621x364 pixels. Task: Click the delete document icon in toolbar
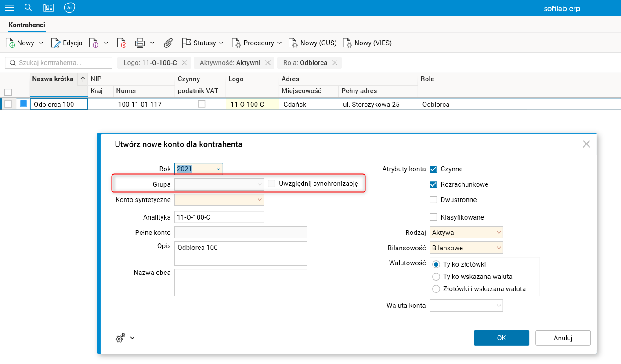pyautogui.click(x=122, y=43)
